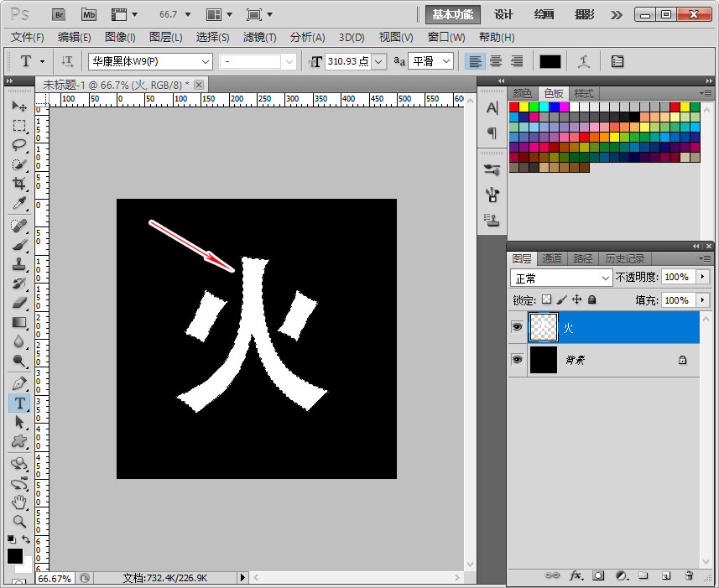Open the font family dropdown 华康黑体W9(P)

pos(150,61)
